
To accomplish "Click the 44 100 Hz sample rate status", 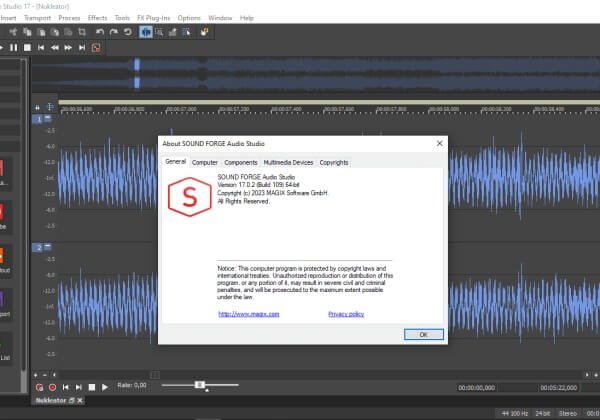I will point(515,413).
